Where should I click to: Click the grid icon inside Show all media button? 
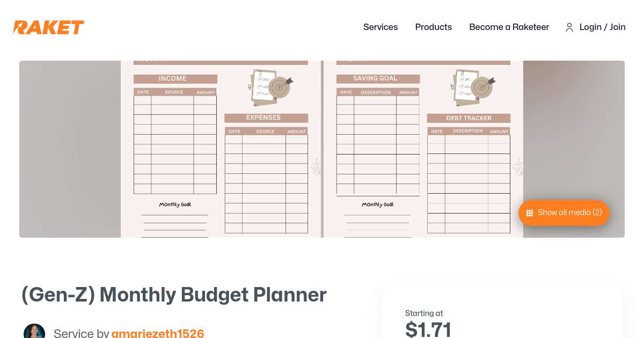pos(530,212)
